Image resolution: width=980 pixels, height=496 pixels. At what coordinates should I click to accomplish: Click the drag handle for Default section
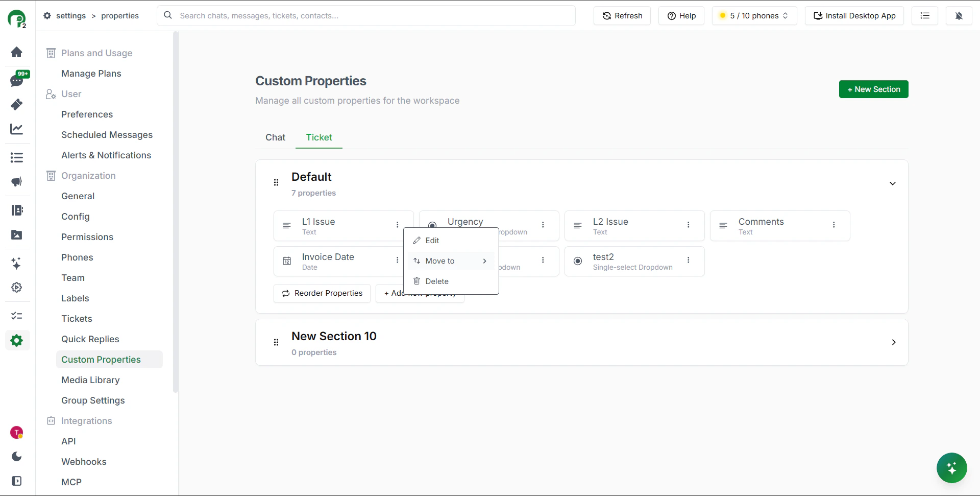(276, 183)
